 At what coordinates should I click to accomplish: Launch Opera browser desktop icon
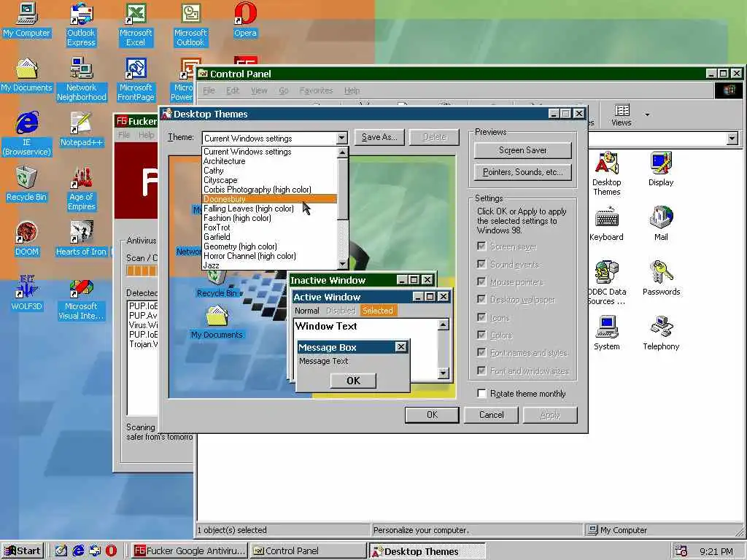(245, 20)
